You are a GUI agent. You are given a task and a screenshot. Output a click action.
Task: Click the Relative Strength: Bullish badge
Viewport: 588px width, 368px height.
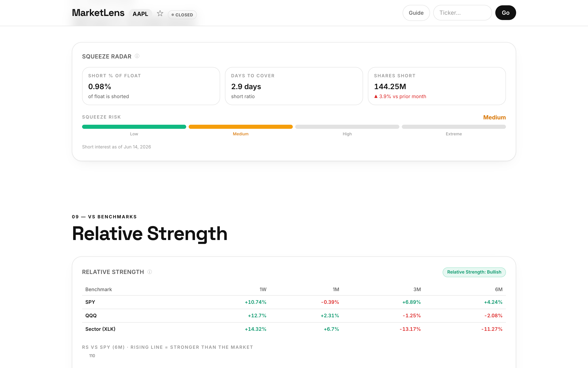click(x=474, y=272)
